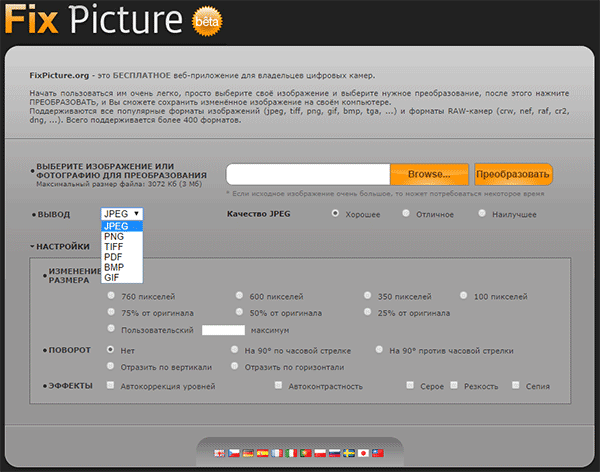Pick the Swedish flag language icon

point(349,453)
